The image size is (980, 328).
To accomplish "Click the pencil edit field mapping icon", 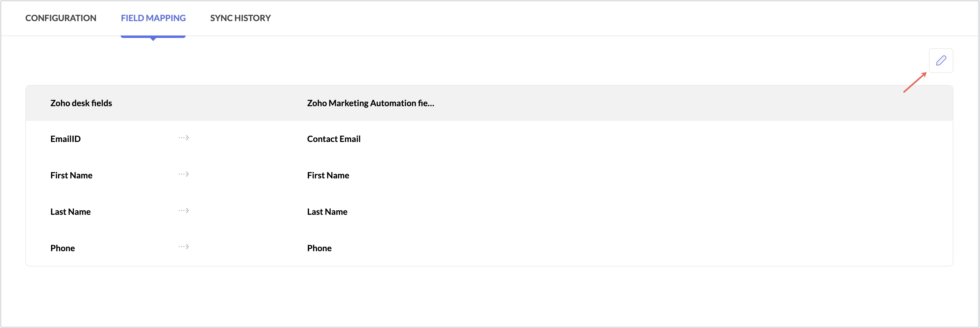I will click(x=941, y=61).
